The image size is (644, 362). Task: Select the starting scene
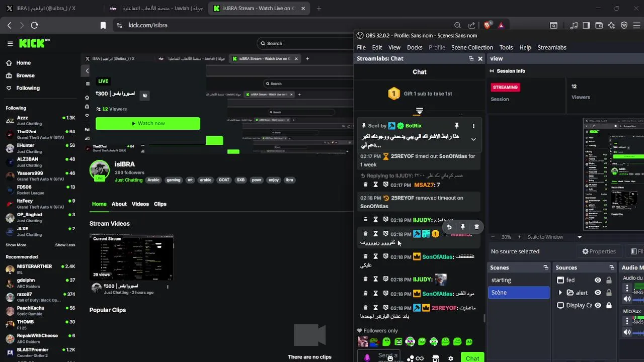pyautogui.click(x=519, y=280)
